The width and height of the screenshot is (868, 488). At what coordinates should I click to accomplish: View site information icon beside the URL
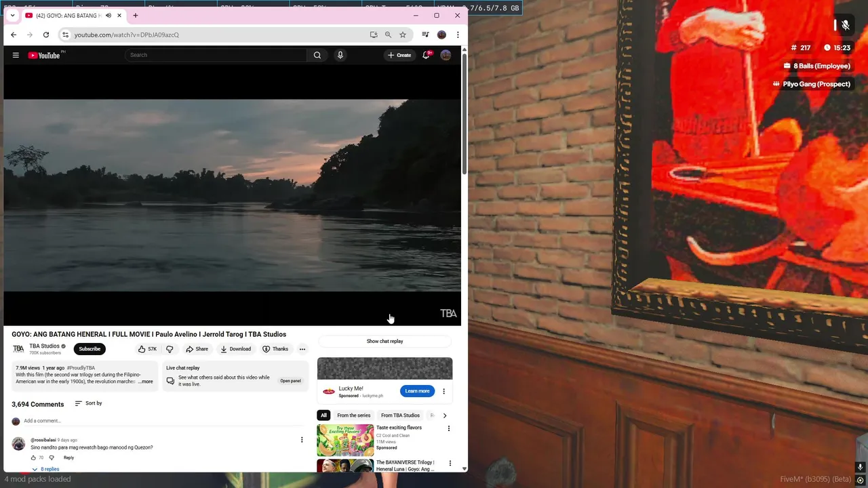pyautogui.click(x=65, y=35)
